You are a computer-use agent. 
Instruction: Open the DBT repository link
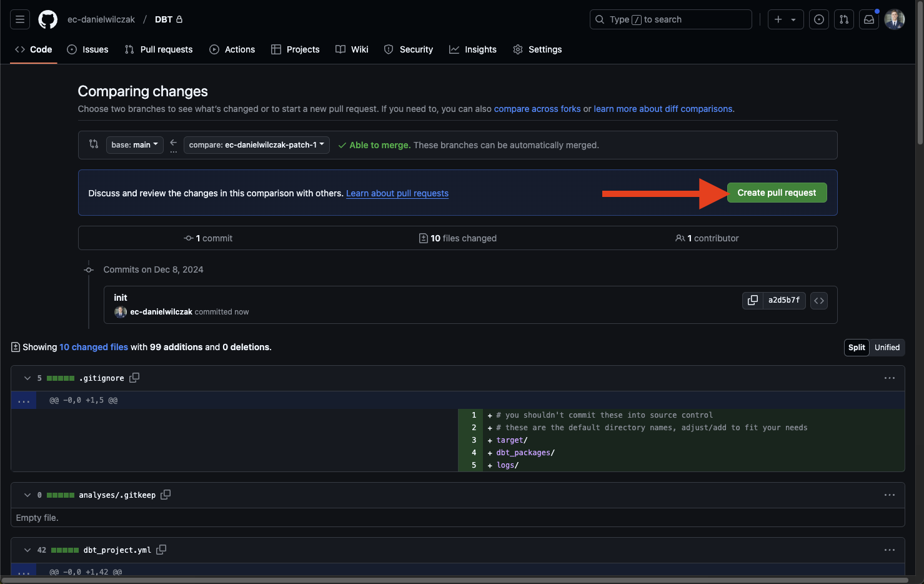tap(164, 19)
